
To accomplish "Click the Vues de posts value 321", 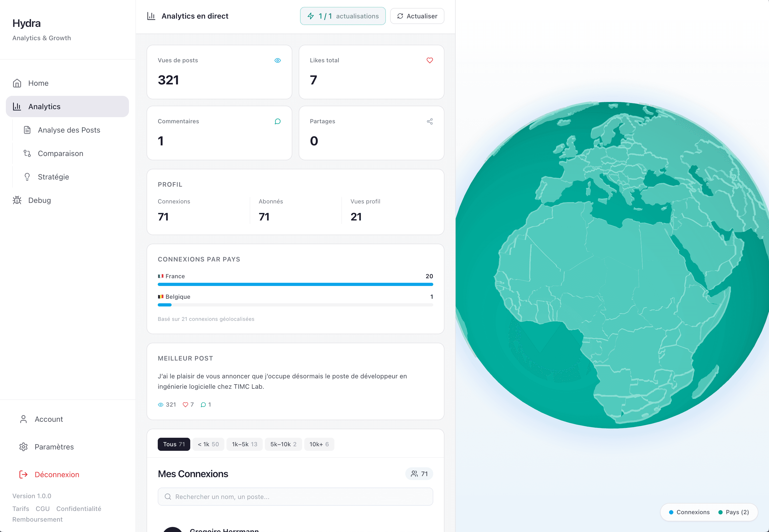I will pos(168,80).
